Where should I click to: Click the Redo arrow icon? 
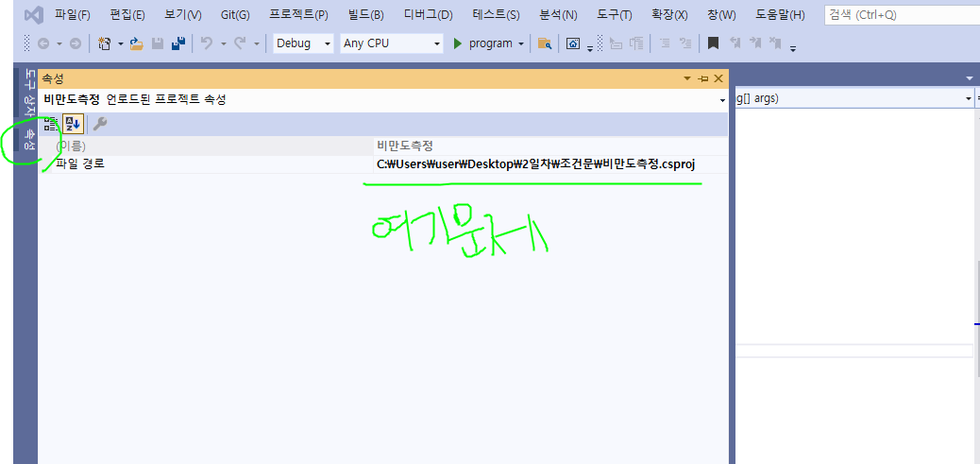tap(240, 43)
